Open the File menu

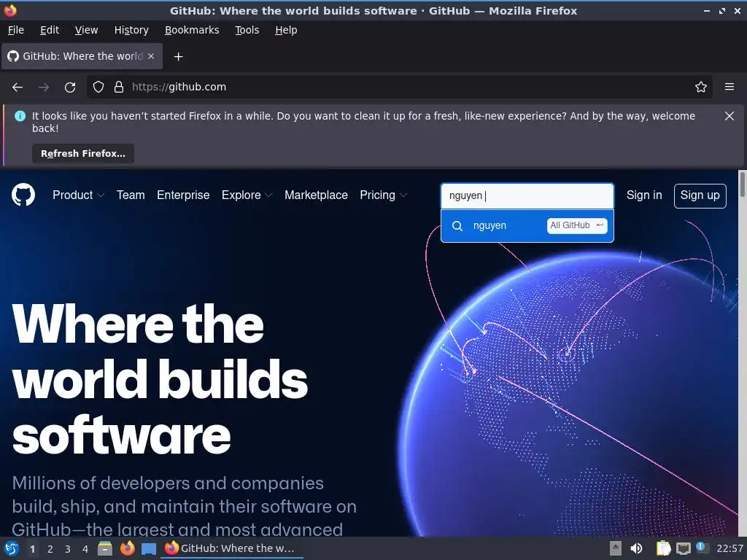(16, 30)
